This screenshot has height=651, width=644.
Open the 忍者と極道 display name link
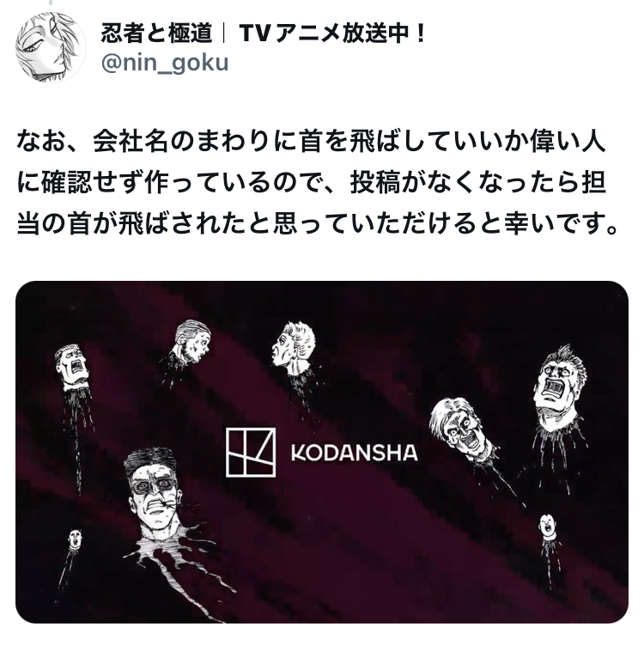click(156, 33)
